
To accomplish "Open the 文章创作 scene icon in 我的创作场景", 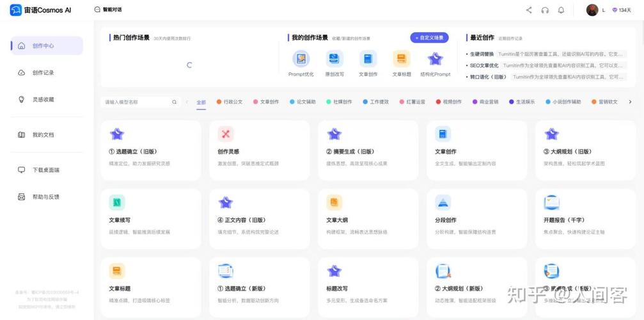I will [368, 59].
